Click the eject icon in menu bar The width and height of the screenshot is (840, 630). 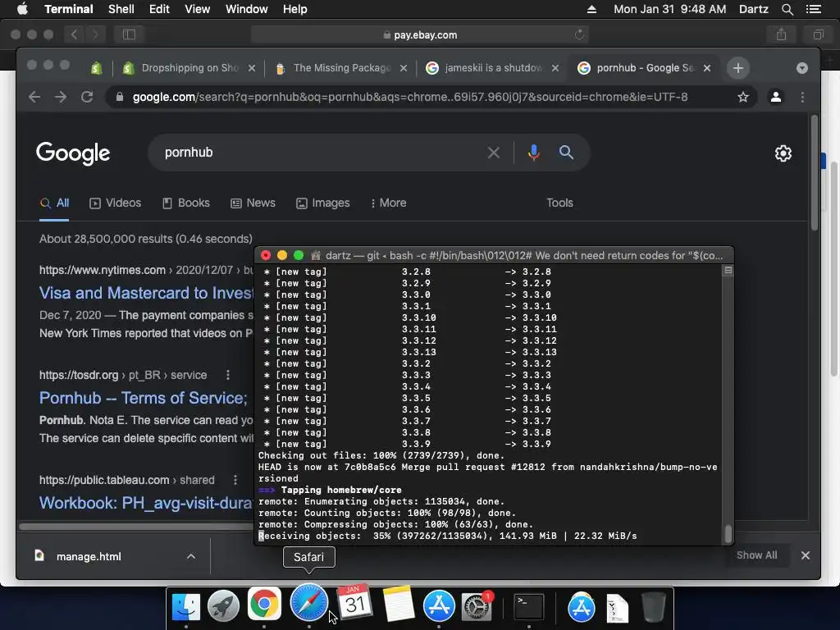591,9
